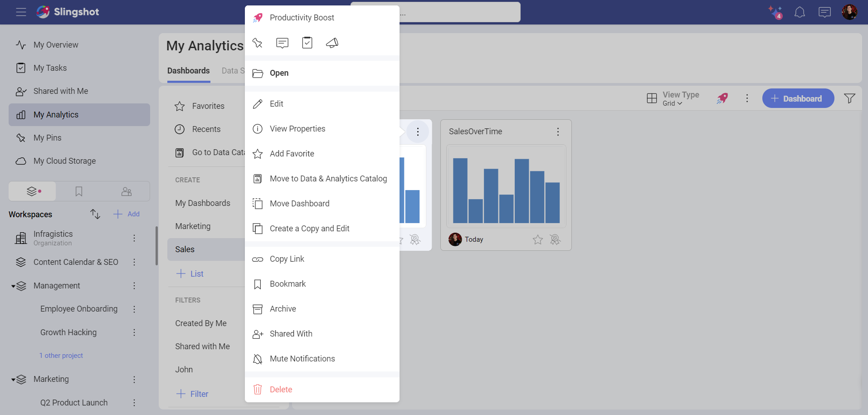Image resolution: width=868 pixels, height=415 pixels.
Task: Open Shared with Me in sidebar
Action: click(79, 91)
